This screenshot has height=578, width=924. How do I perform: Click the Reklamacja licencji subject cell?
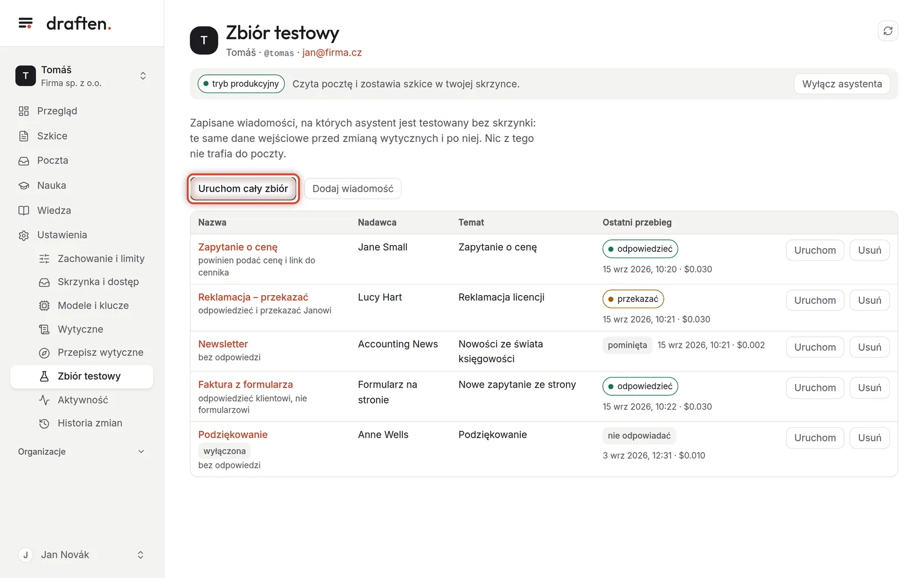501,297
